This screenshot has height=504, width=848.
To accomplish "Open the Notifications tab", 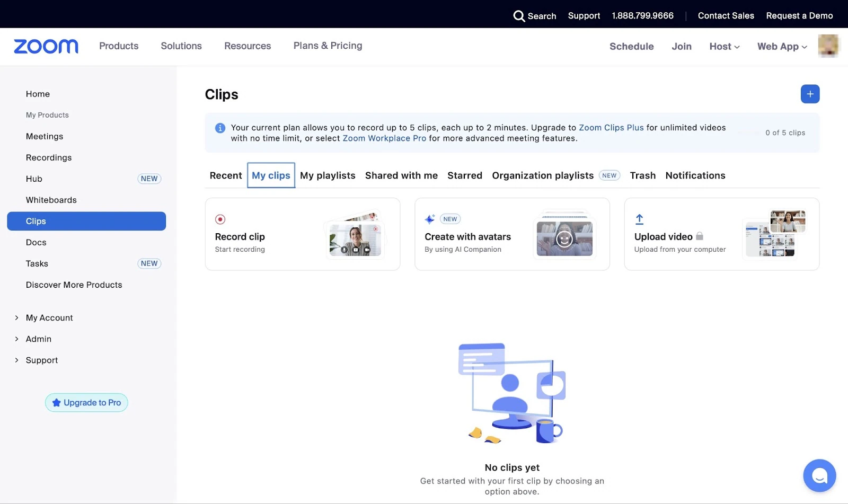I will tap(695, 175).
